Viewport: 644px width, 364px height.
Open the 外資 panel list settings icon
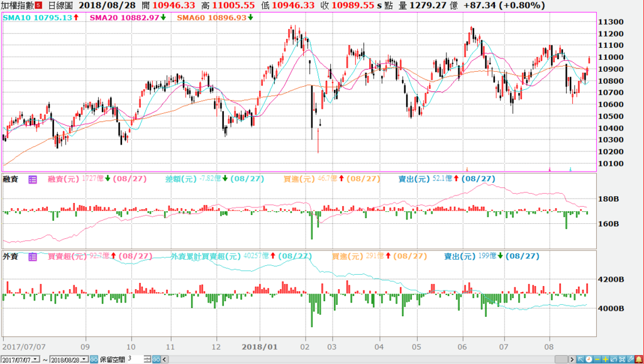click(x=33, y=257)
